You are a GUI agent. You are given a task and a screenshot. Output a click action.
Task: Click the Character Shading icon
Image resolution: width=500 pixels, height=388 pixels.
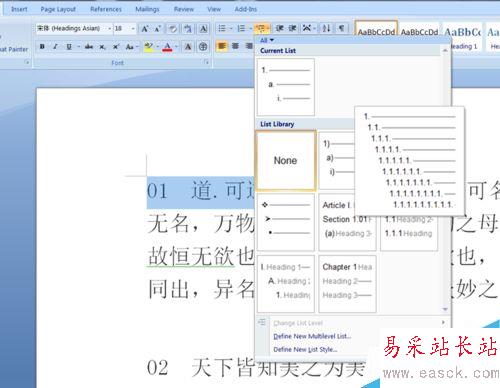(188, 47)
